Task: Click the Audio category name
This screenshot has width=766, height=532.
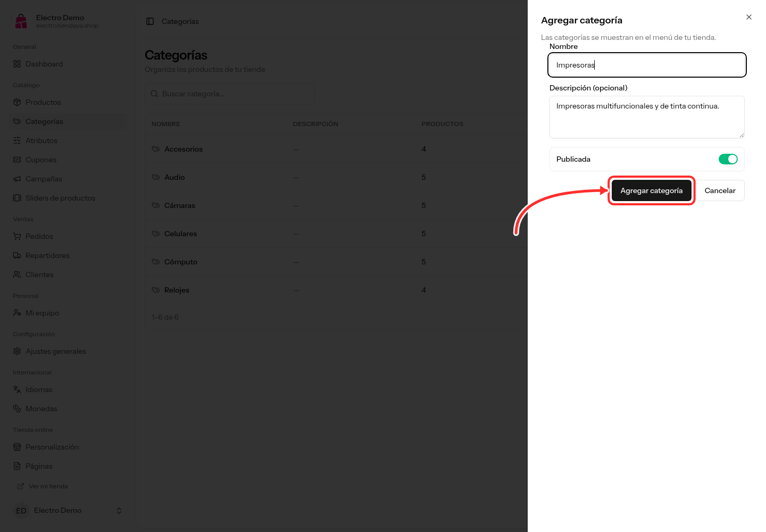Action: point(174,177)
